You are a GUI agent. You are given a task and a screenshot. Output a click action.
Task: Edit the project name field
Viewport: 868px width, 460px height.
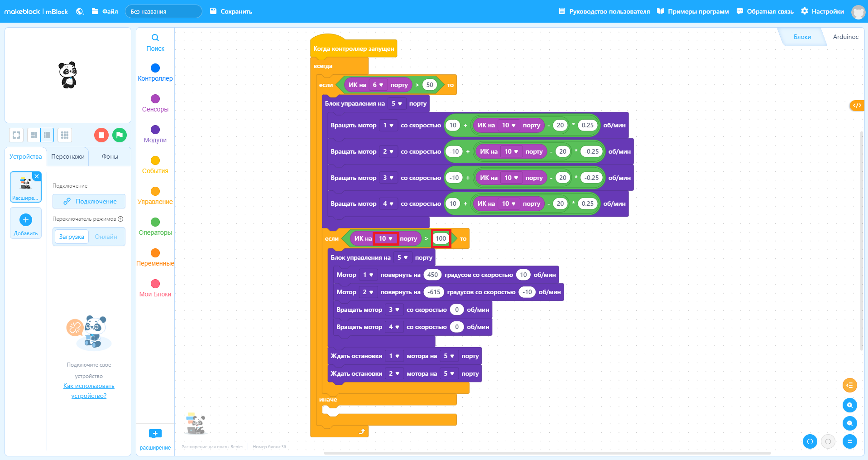pos(163,11)
